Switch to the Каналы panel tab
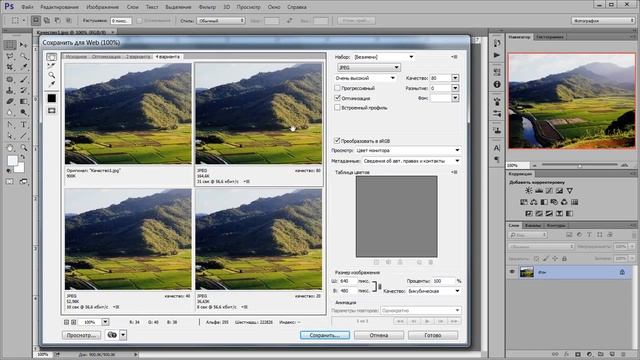This screenshot has height=360, width=640. tap(533, 225)
